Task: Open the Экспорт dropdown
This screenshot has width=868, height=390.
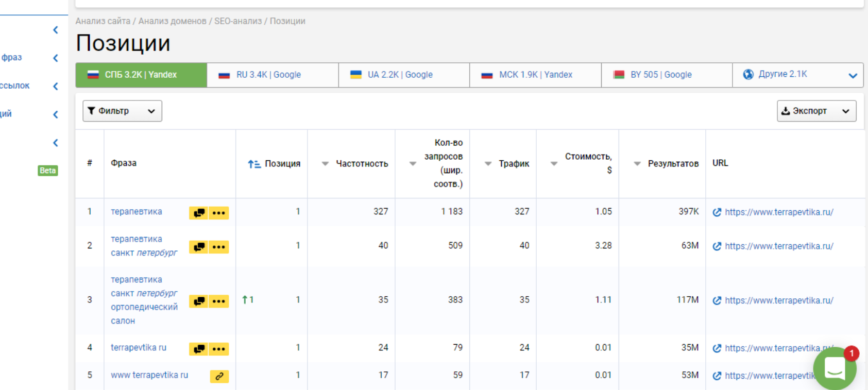Action: 816,111
